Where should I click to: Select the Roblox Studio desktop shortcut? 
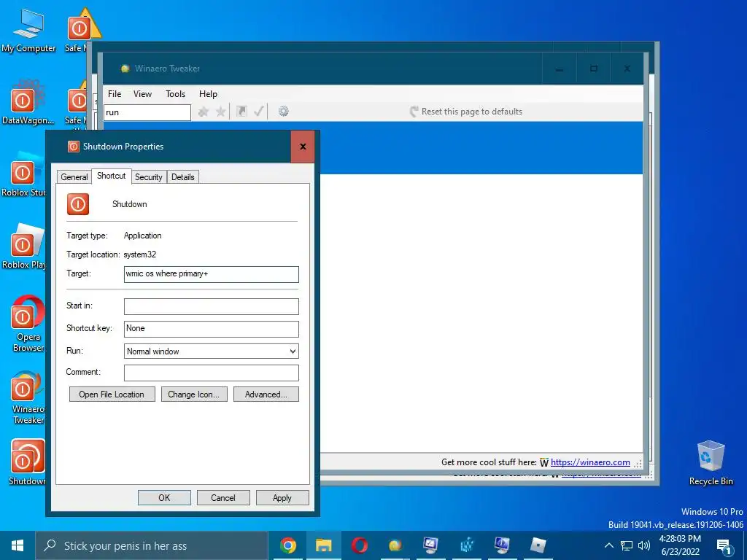coord(23,175)
